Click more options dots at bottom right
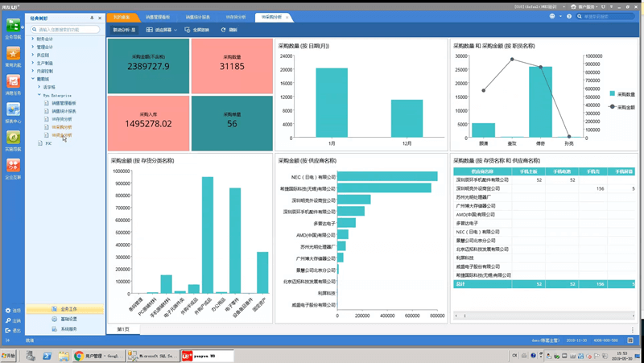Viewport: 644px width, 363px height. [x=633, y=329]
